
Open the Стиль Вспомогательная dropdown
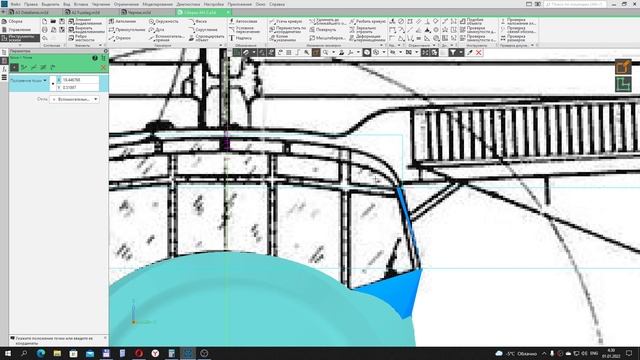(x=74, y=99)
